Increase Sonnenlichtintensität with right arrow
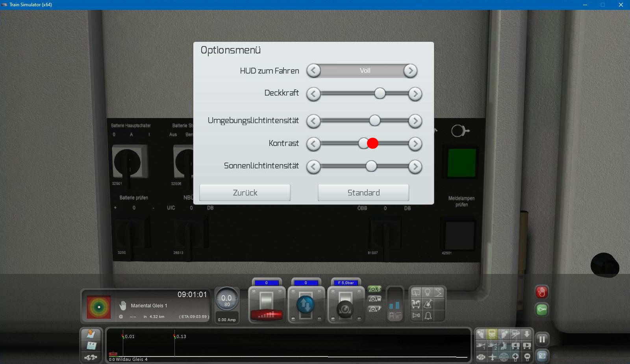 pos(415,166)
